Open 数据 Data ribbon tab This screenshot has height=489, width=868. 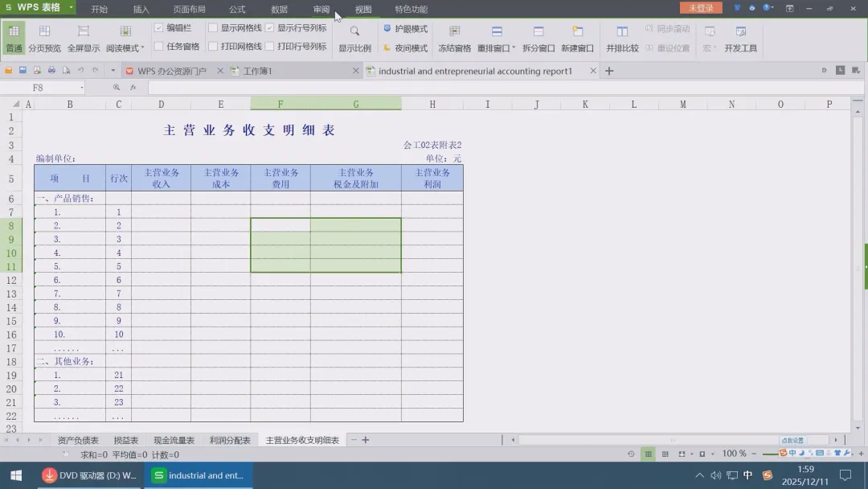pyautogui.click(x=279, y=10)
